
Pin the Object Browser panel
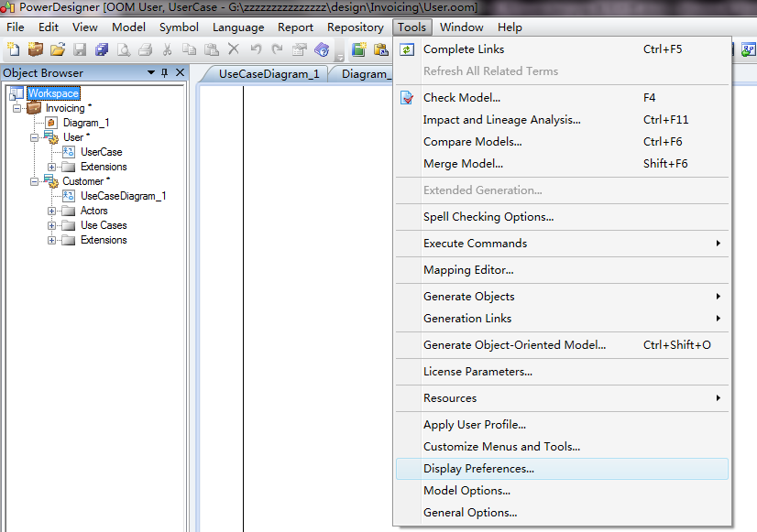(x=165, y=72)
